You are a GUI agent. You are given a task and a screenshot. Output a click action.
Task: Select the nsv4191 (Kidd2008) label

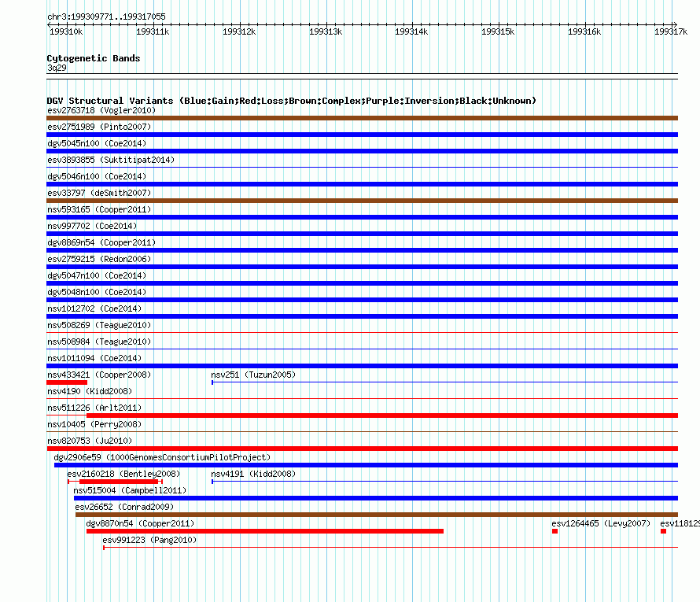pos(253,474)
